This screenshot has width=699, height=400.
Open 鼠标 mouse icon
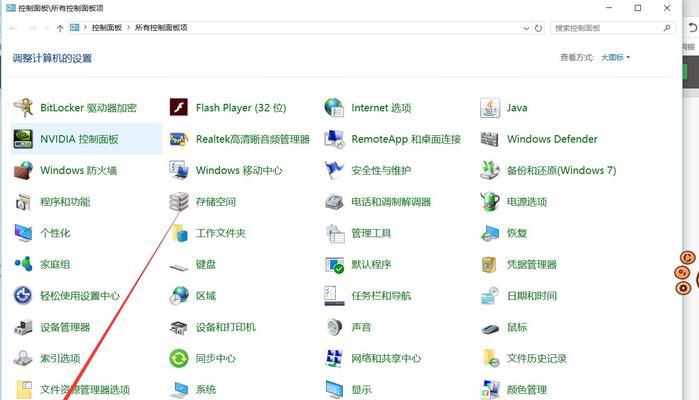point(490,329)
